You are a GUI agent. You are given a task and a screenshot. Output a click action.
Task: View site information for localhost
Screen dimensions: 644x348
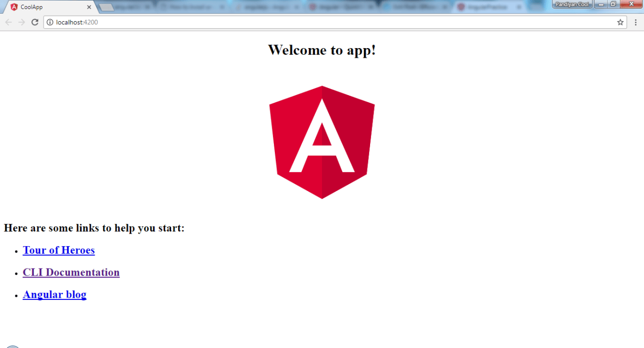click(50, 22)
